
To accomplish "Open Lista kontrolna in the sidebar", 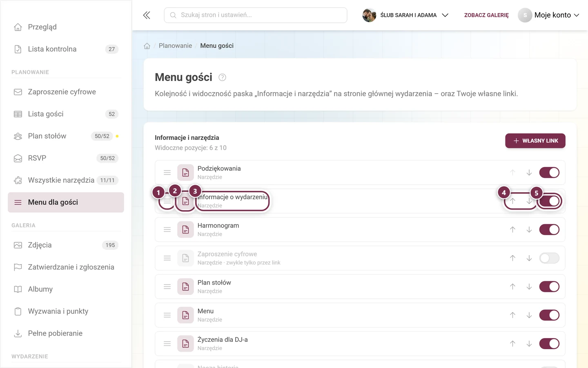I will [66, 49].
